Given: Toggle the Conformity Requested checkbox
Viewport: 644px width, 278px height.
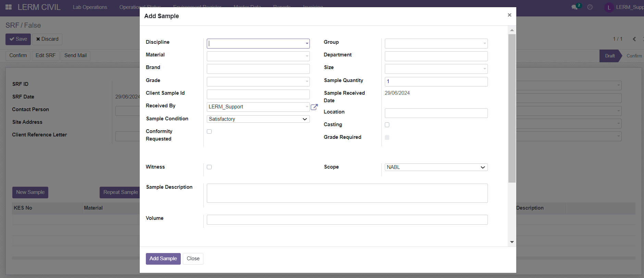Looking at the screenshot, I should pos(209,132).
